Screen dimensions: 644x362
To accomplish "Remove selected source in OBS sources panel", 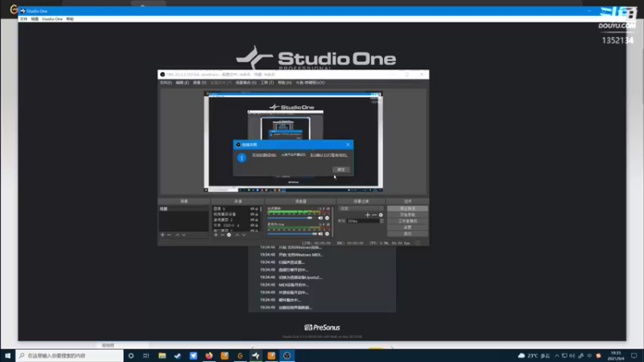I will pyautogui.click(x=222, y=235).
